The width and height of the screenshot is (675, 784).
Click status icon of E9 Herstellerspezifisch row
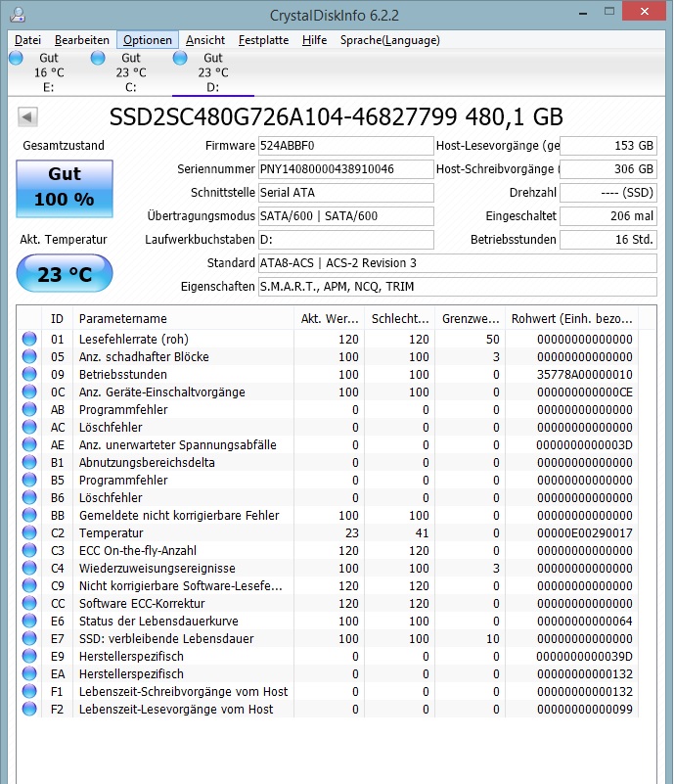[x=29, y=656]
